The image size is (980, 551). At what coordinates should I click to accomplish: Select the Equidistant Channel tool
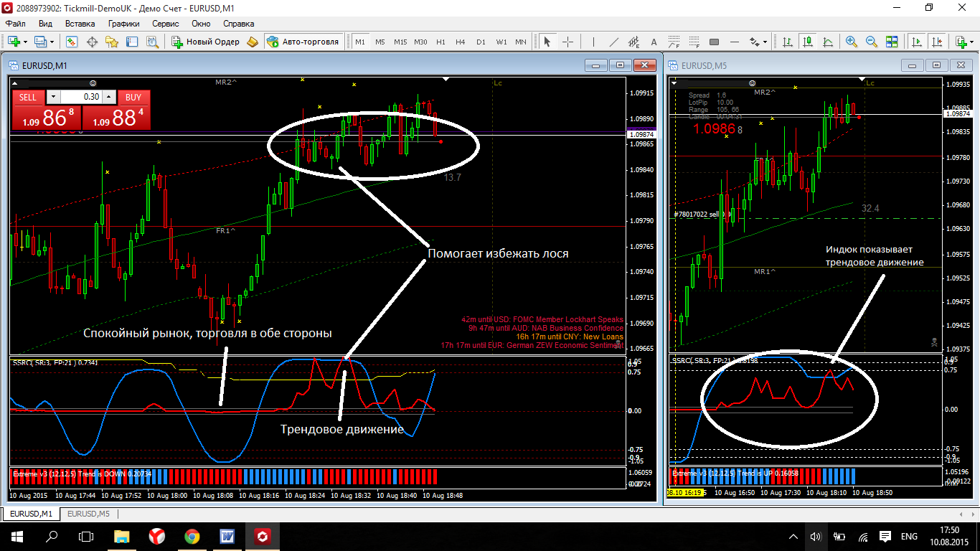633,42
